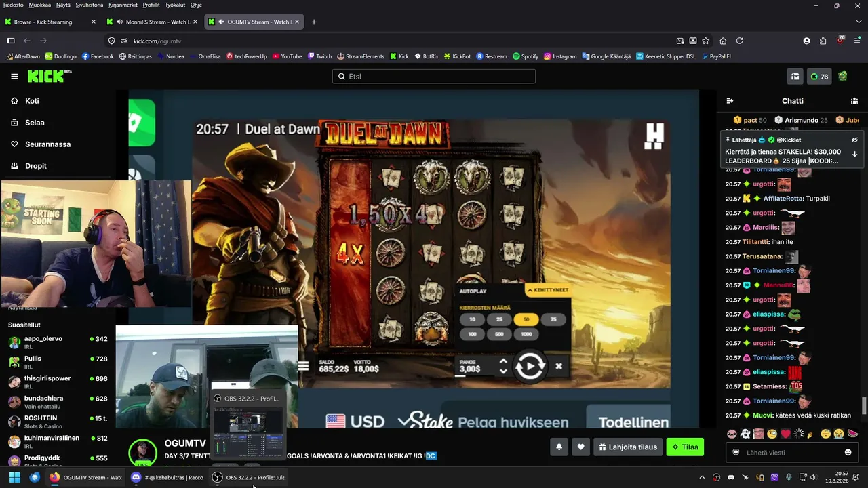
Task: Click the chat scrollbar thumb
Action: (864, 405)
